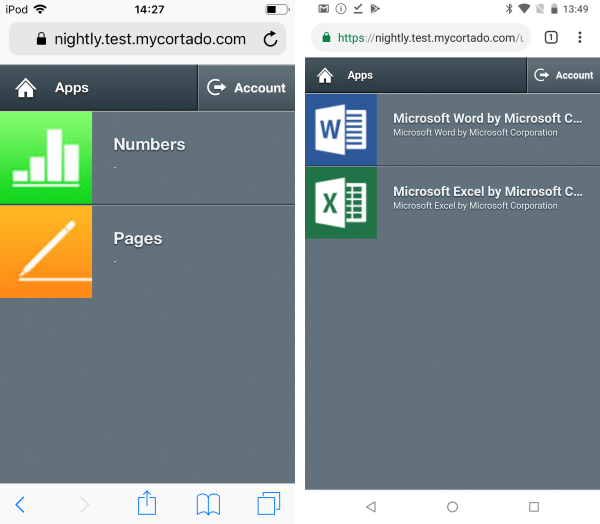Tap the Apps label on iPod screen
This screenshot has height=524, width=600.
pyautogui.click(x=72, y=88)
